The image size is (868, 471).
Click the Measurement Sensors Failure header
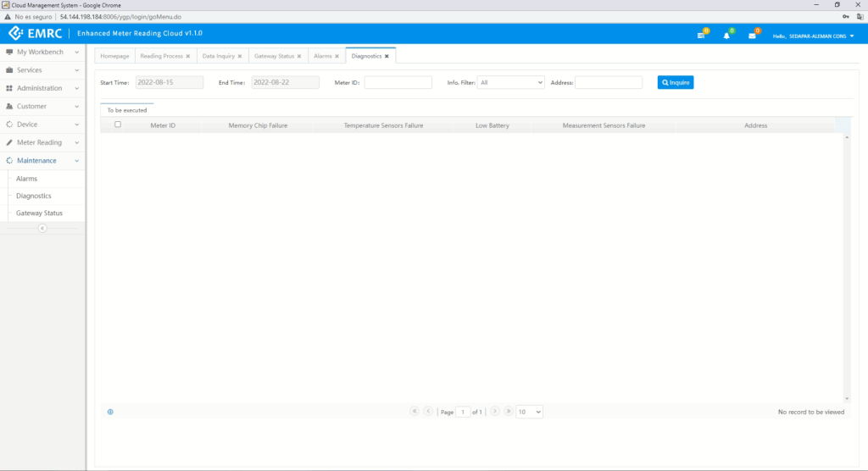[604, 125]
